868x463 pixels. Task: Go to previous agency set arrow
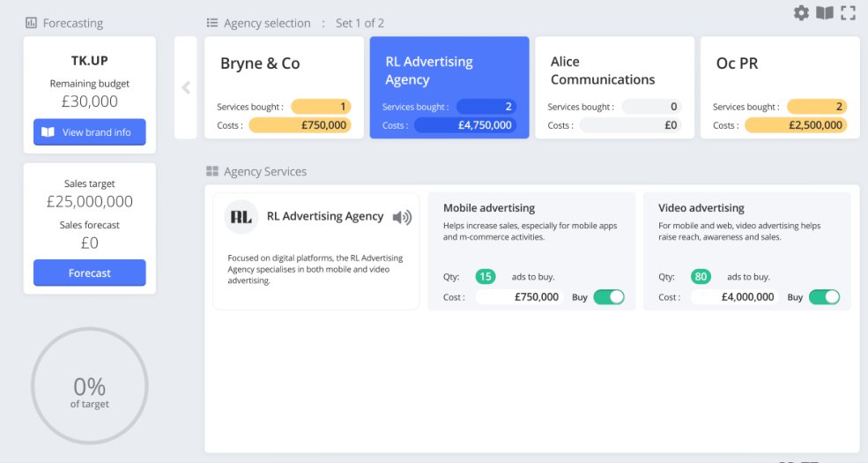pos(186,87)
